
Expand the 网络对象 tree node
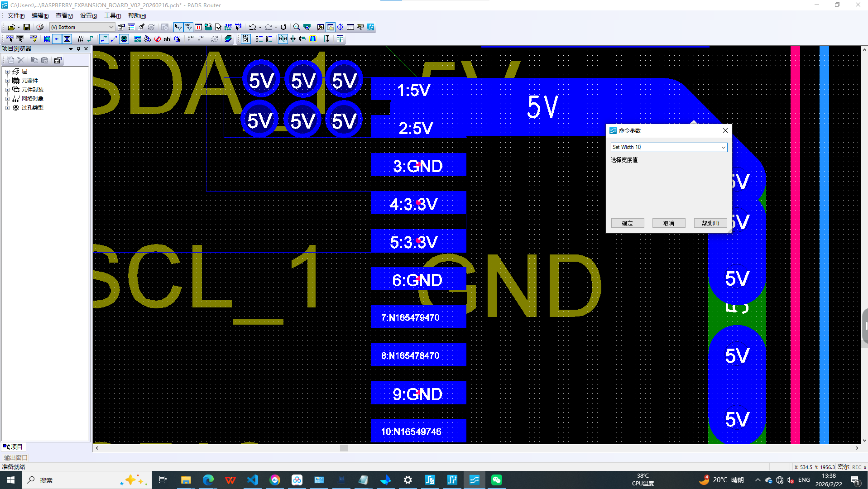click(x=8, y=99)
